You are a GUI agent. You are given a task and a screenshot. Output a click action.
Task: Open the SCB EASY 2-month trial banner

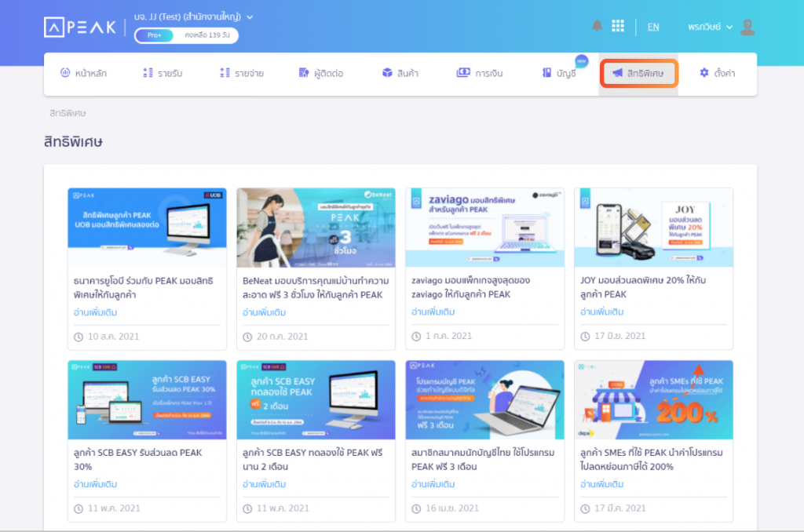[x=316, y=399]
